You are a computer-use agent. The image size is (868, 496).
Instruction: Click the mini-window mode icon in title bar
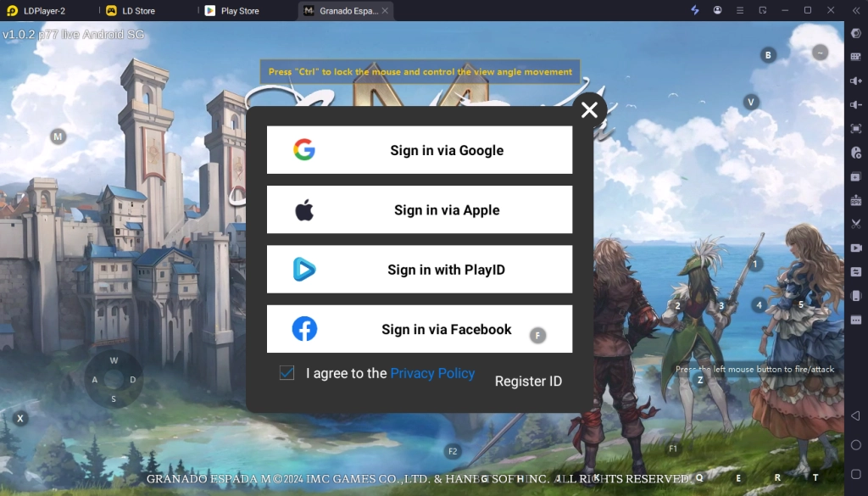(x=763, y=10)
